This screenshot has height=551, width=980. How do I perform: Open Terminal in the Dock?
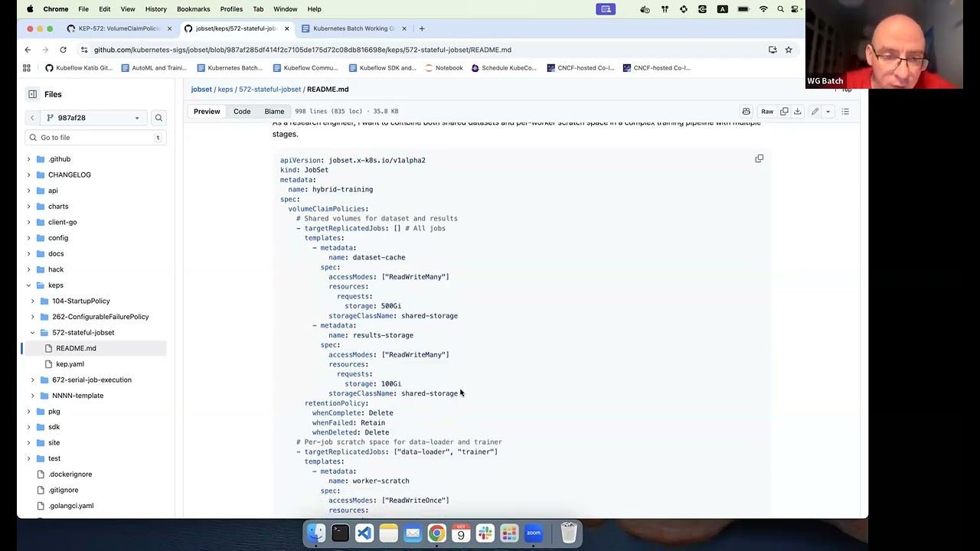coord(340,533)
